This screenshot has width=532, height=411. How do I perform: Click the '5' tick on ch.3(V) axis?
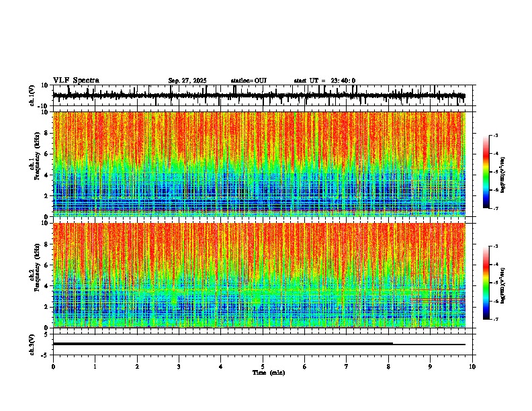47,334
